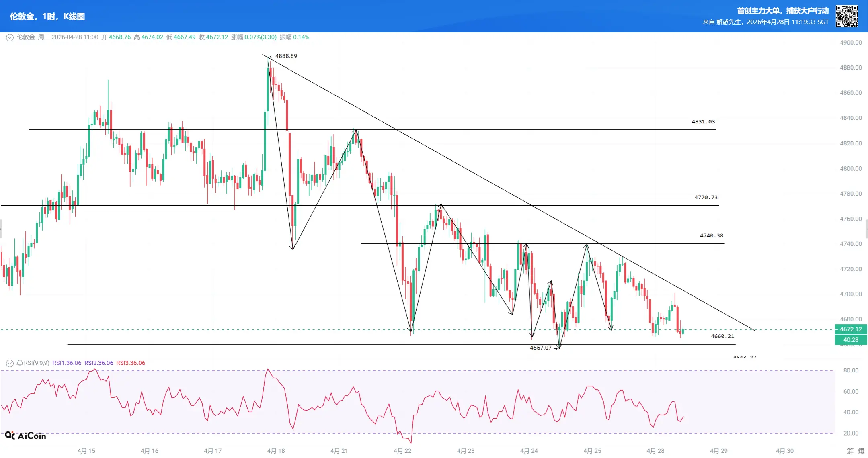This screenshot has height=458, width=868.
Task: Toggle the 筹 chip distribution button
Action: 850,451
